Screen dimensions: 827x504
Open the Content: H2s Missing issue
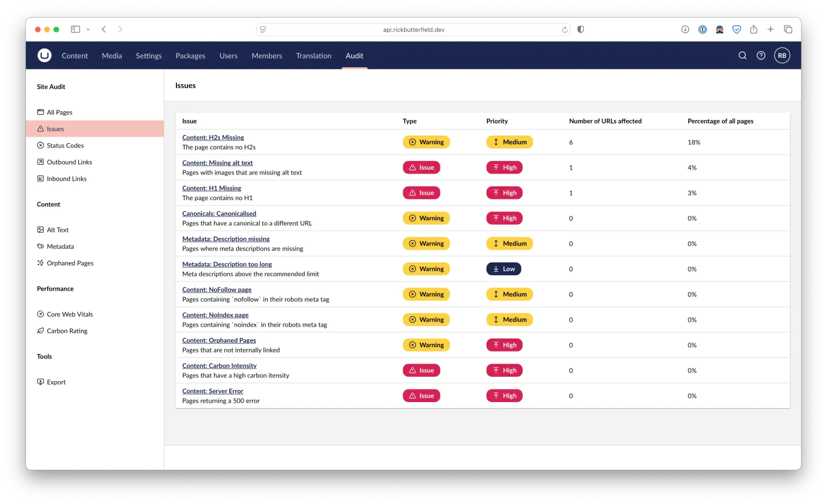[213, 137]
